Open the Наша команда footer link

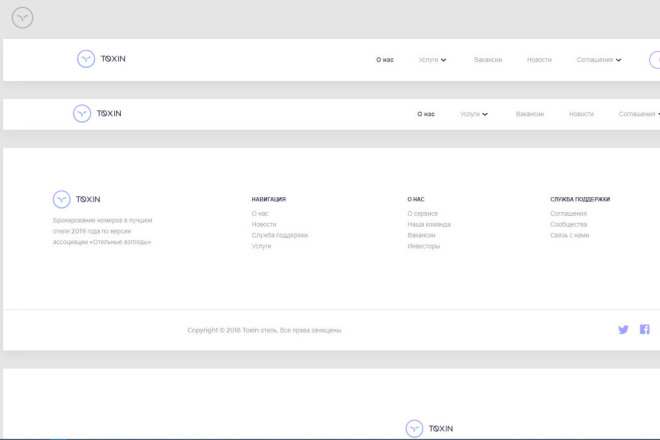point(429,224)
